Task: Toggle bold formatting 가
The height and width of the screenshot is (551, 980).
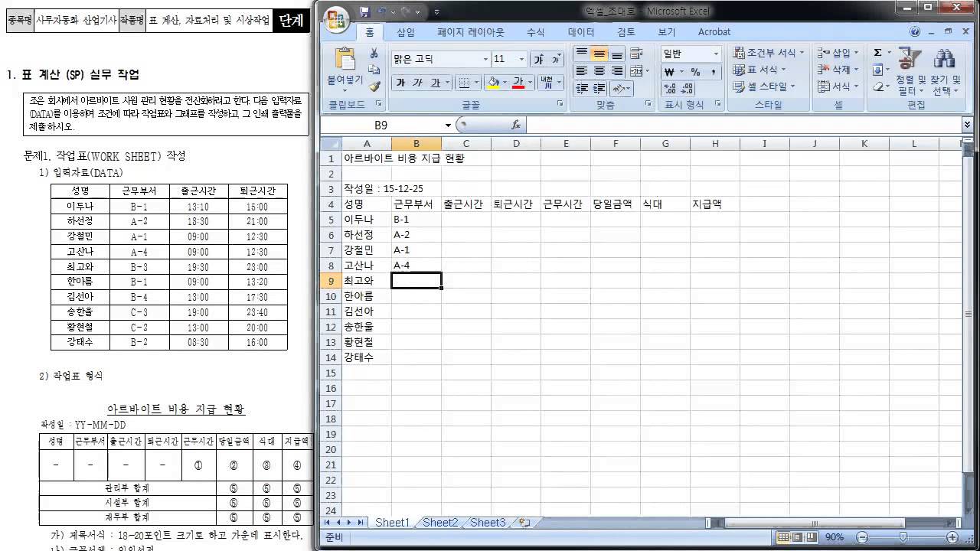Action: click(400, 82)
